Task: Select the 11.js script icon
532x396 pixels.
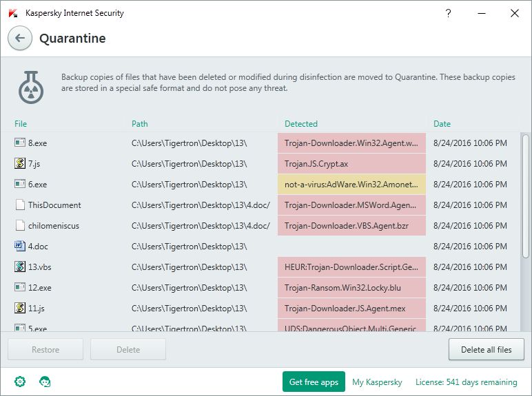Action: pos(20,308)
